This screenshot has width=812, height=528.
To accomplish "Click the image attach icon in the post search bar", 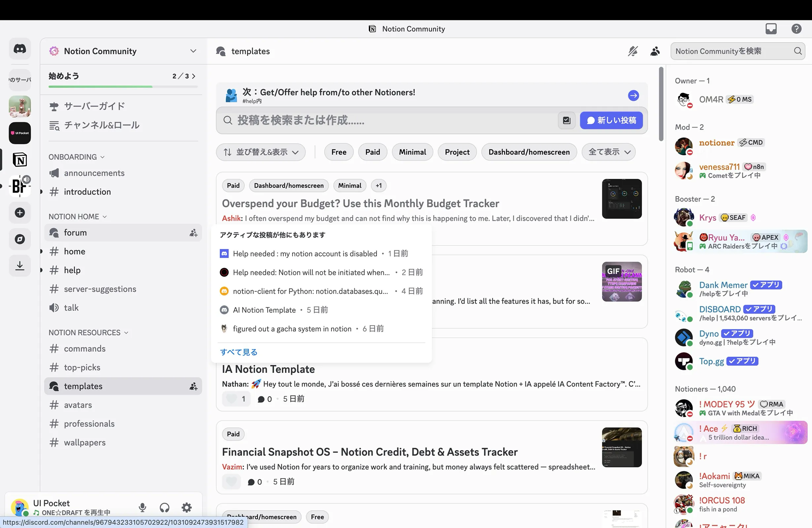I will tap(566, 120).
